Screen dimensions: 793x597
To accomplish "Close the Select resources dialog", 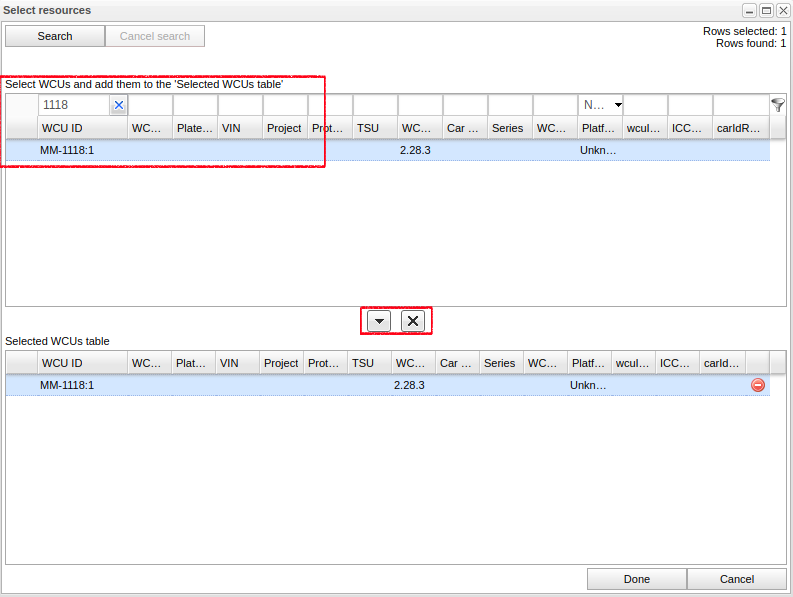I will pos(782,10).
